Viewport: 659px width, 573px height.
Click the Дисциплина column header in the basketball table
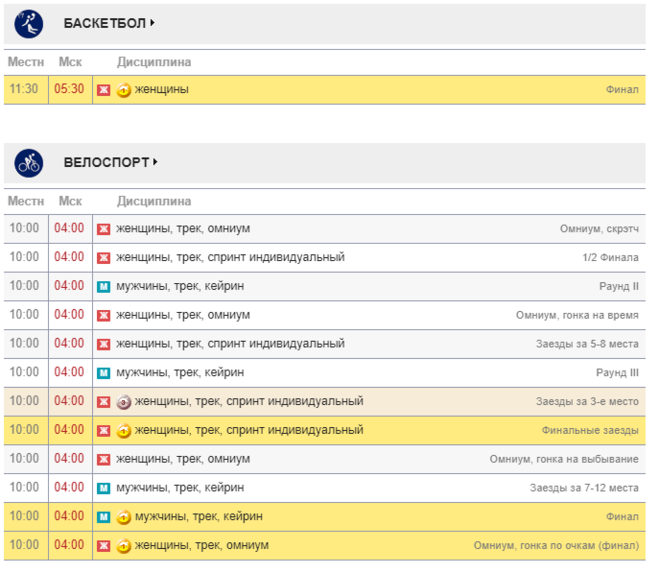[x=153, y=62]
